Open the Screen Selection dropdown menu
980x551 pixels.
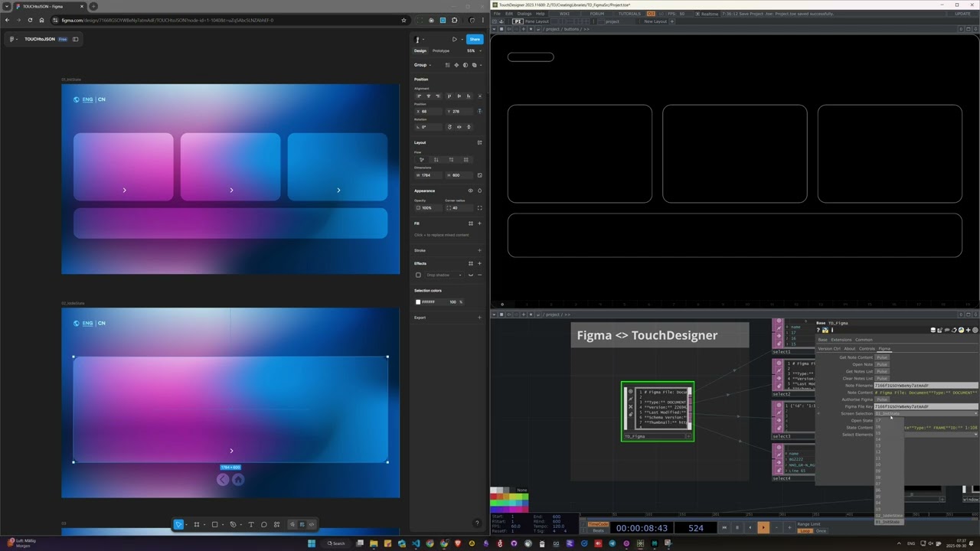[x=926, y=414]
